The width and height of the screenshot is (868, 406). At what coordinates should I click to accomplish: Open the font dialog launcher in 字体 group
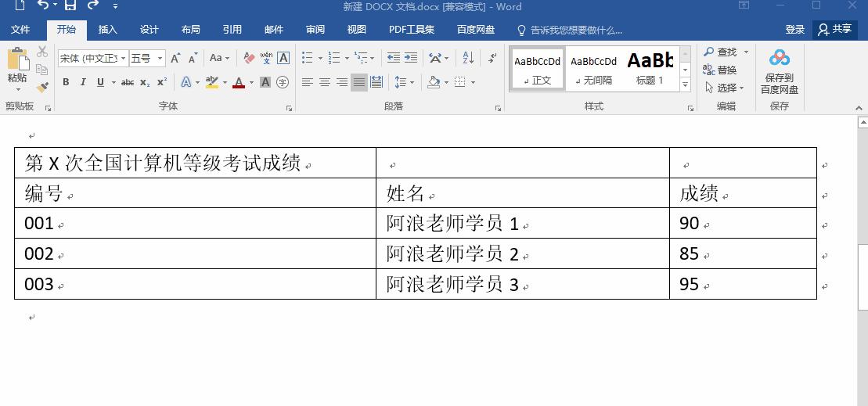tap(289, 109)
